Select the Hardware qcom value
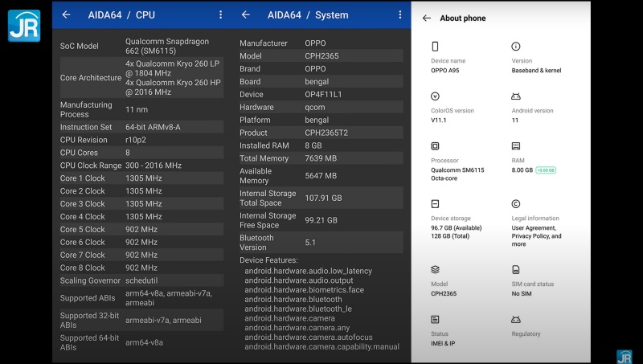This screenshot has width=643, height=364. tap(315, 108)
